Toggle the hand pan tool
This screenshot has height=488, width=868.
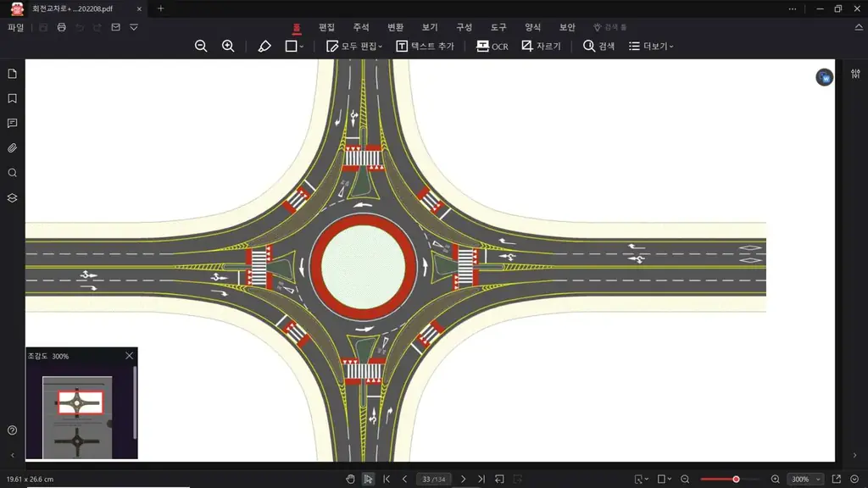click(350, 480)
